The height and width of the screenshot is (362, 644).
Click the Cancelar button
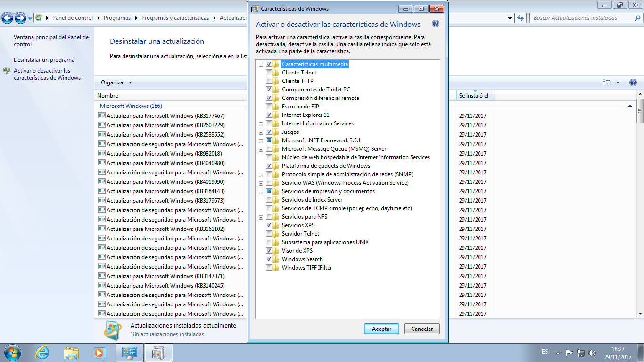422,329
